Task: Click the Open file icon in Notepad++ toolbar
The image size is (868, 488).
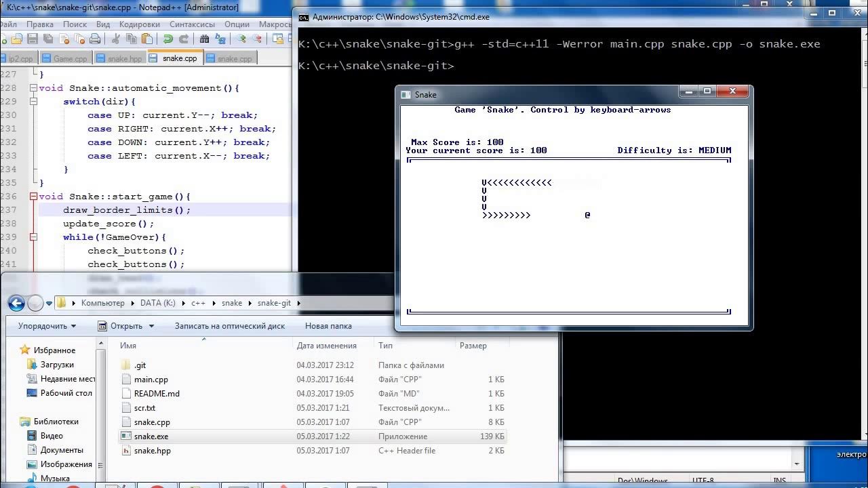Action: click(x=16, y=39)
